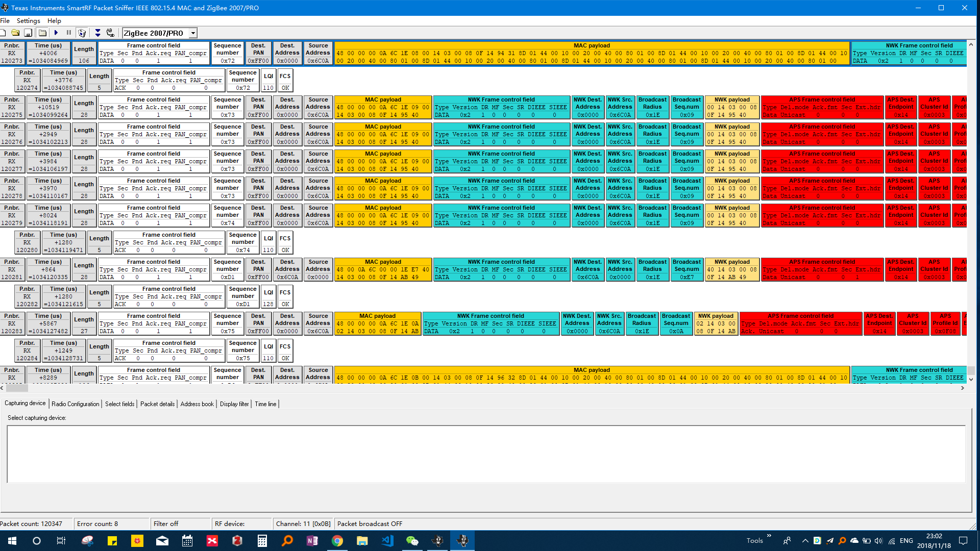This screenshot has width=980, height=551.
Task: Open the Help menu
Action: pos(54,21)
